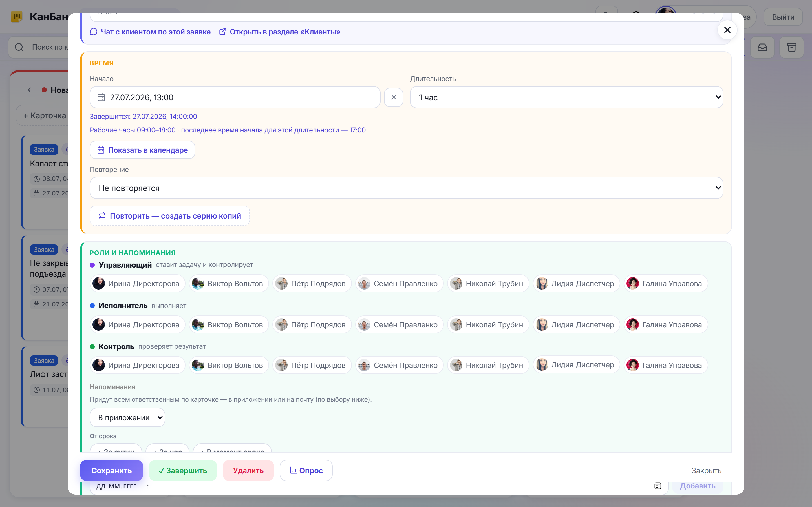This screenshot has width=812, height=507.
Task: Open inbox tray icon in top toolbar
Action: click(762, 47)
